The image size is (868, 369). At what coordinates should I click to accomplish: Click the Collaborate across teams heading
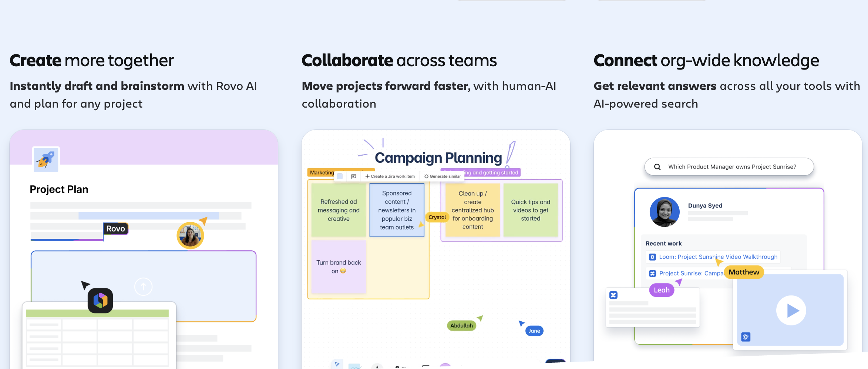click(399, 61)
